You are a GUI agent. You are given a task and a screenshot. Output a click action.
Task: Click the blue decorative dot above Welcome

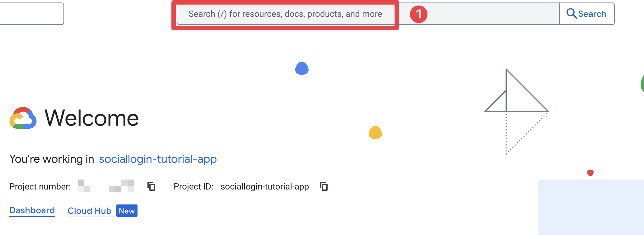[x=302, y=69]
